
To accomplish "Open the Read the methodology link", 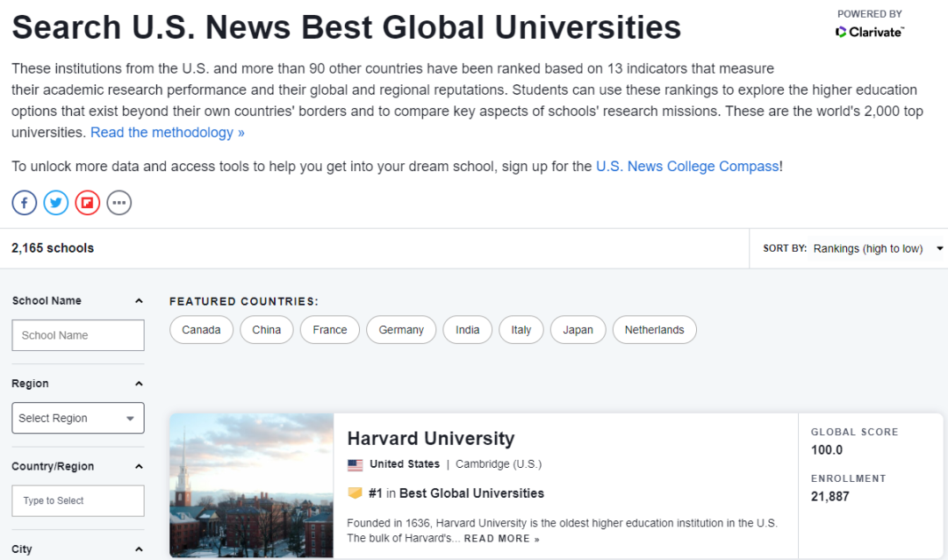I will 168,133.
